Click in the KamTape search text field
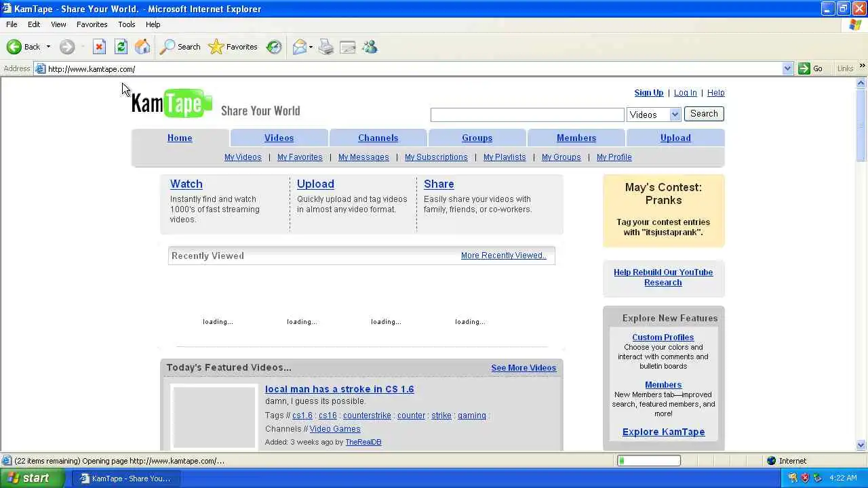Viewport: 868px width, 488px height. [527, 115]
